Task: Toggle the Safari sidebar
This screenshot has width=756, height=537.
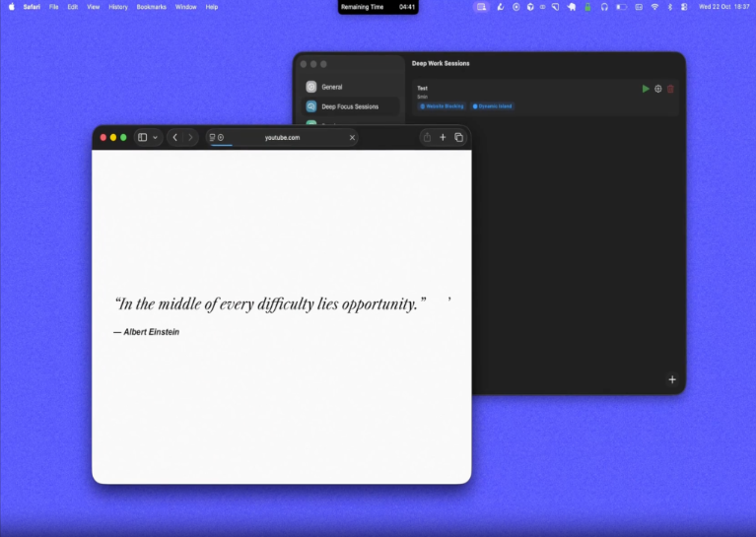Action: 142,138
